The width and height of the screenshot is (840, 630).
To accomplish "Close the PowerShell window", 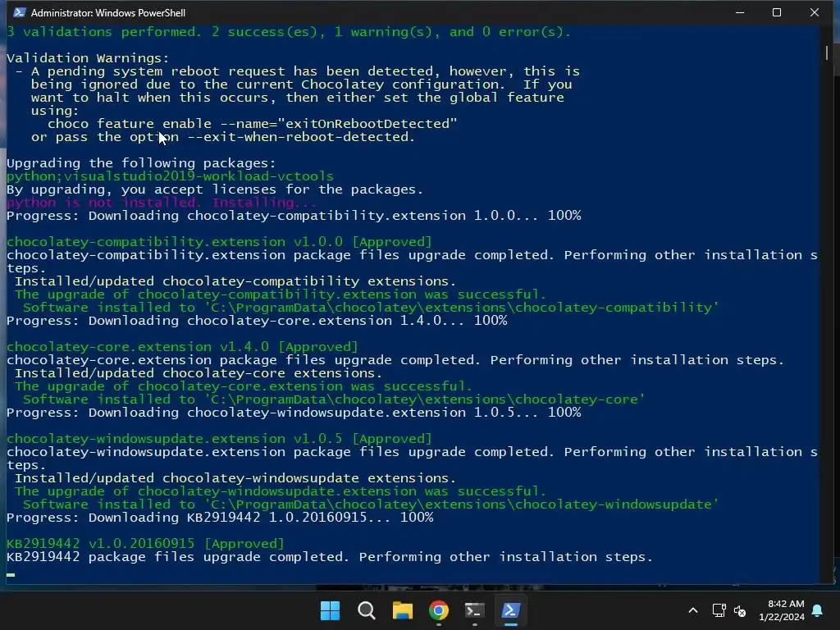I will [x=815, y=12].
